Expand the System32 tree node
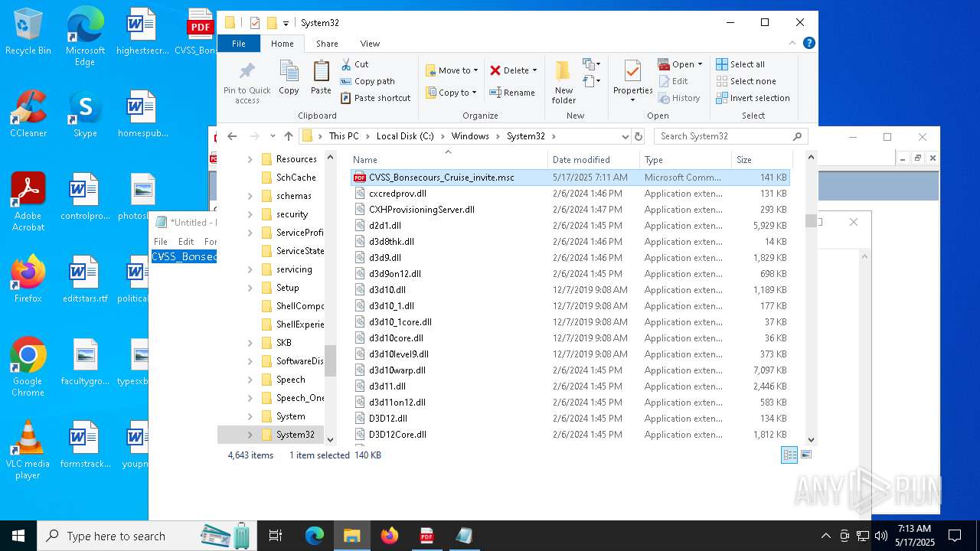 pyautogui.click(x=250, y=435)
